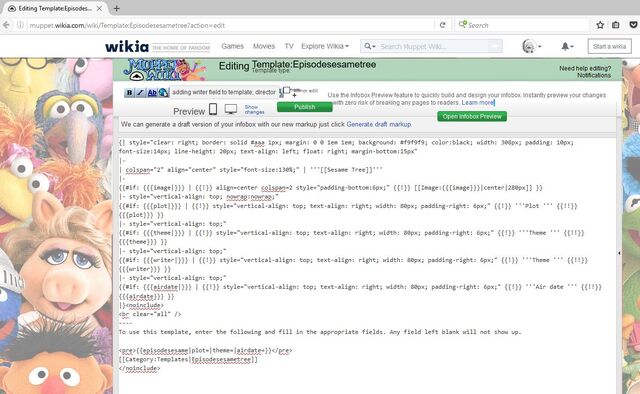
Task: Open the notifications bell dropdown
Action: click(x=567, y=47)
